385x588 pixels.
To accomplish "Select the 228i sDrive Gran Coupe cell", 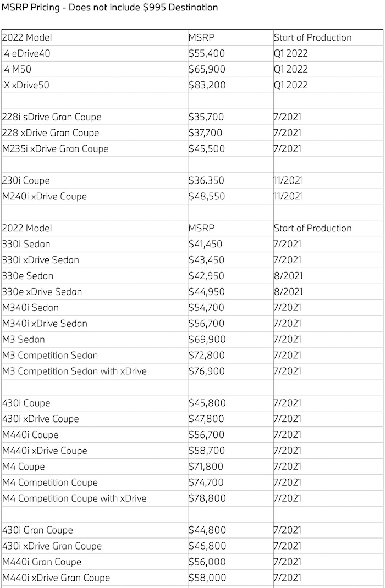I will 52,117.
